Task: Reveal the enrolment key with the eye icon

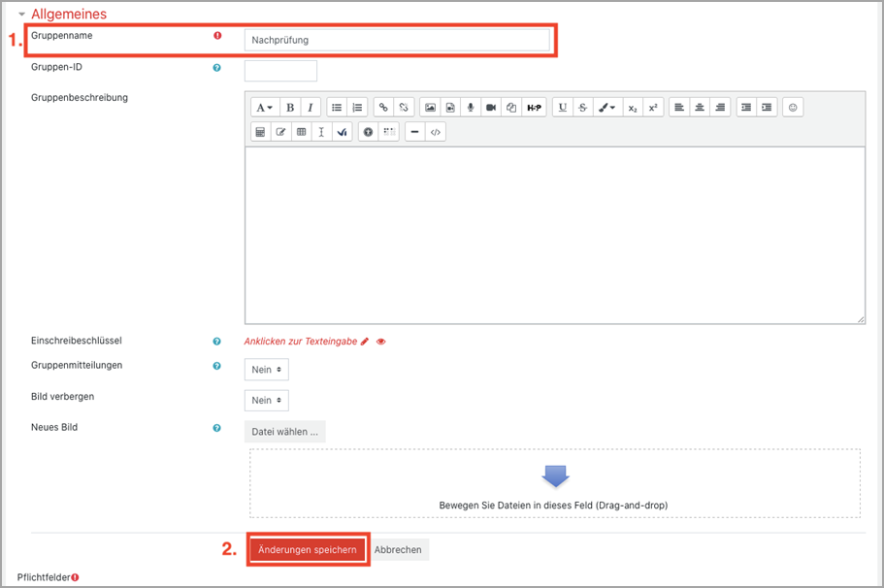Action: point(381,342)
